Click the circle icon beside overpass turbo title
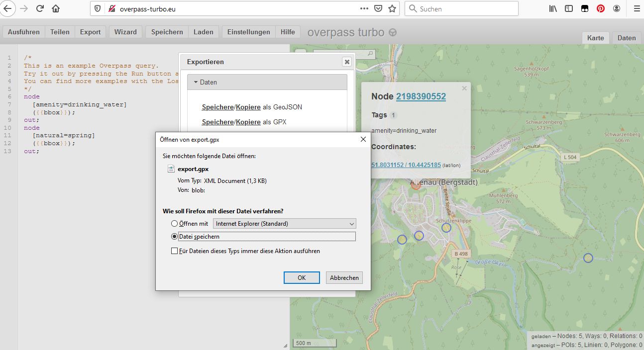 coord(393,32)
